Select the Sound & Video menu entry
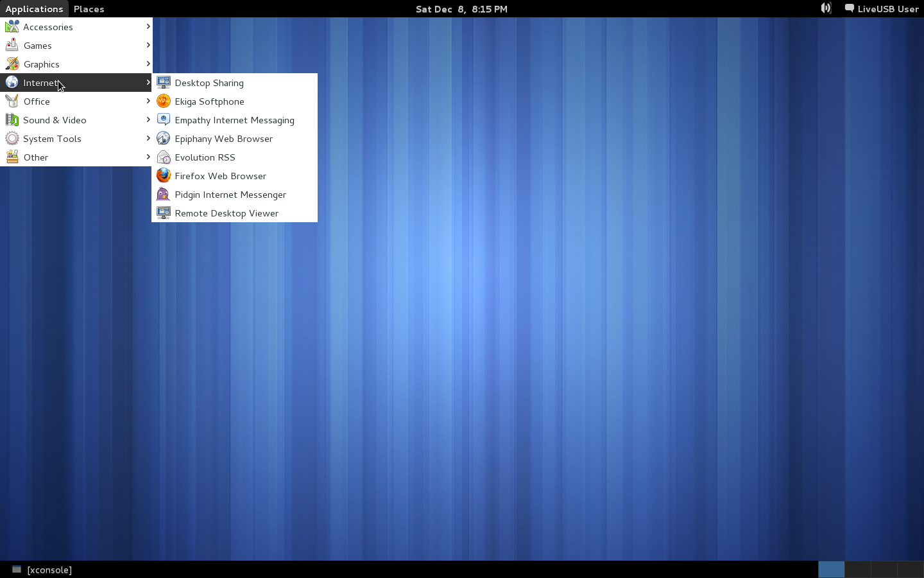This screenshot has height=578, width=924. pos(76,119)
